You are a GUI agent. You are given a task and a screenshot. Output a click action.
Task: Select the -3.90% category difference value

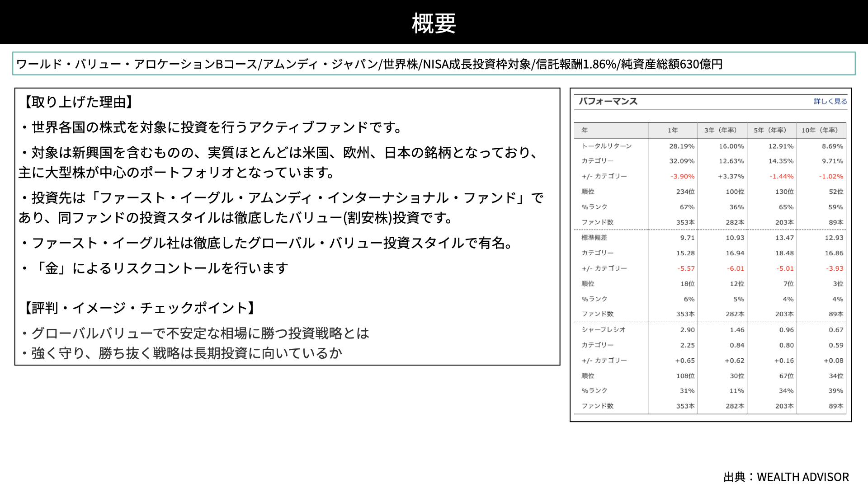[682, 176]
